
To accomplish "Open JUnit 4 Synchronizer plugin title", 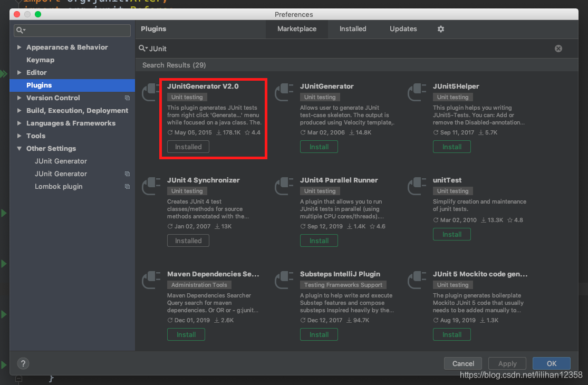I will point(203,180).
